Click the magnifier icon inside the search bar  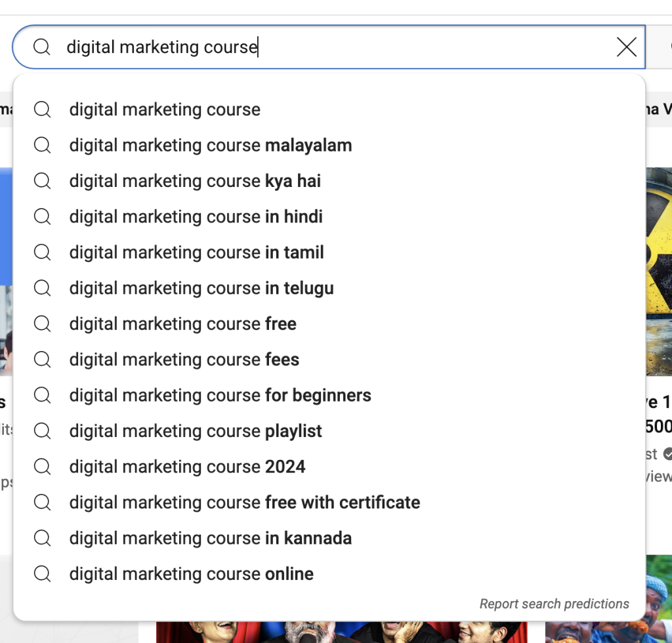(41, 47)
